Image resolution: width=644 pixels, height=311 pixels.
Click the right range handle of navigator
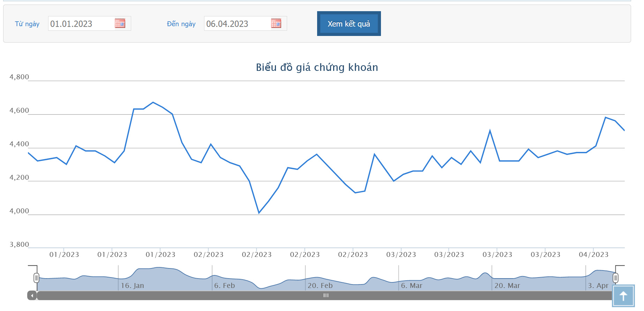tap(615, 278)
